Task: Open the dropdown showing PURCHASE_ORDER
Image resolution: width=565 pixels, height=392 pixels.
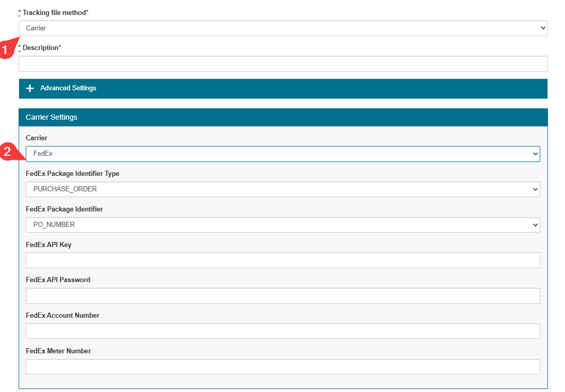Action: (x=283, y=189)
